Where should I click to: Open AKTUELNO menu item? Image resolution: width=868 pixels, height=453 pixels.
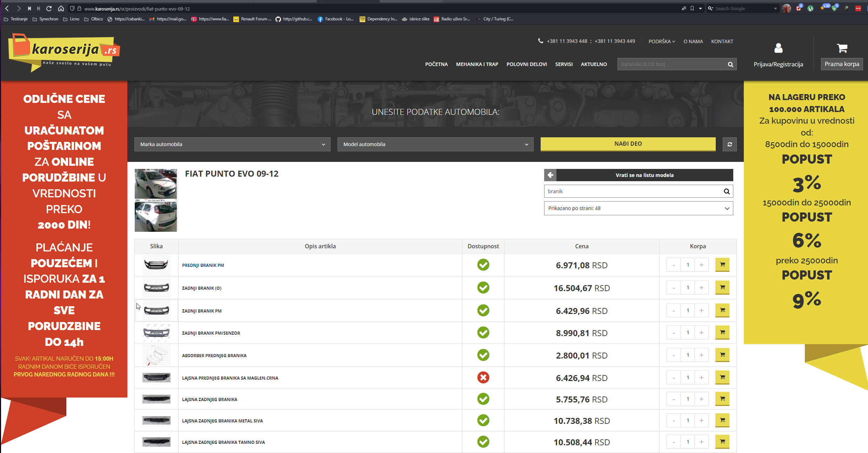click(594, 64)
